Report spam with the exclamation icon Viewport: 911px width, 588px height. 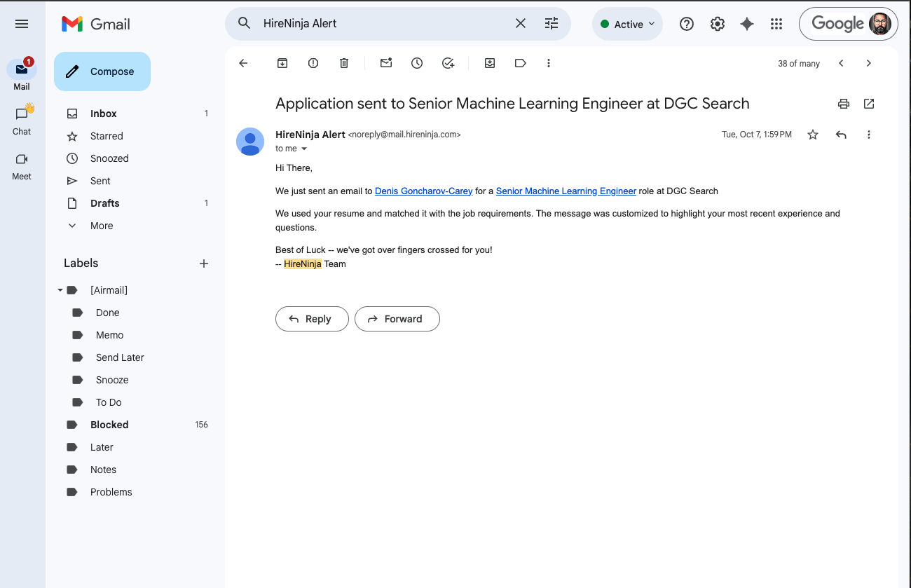click(x=313, y=63)
